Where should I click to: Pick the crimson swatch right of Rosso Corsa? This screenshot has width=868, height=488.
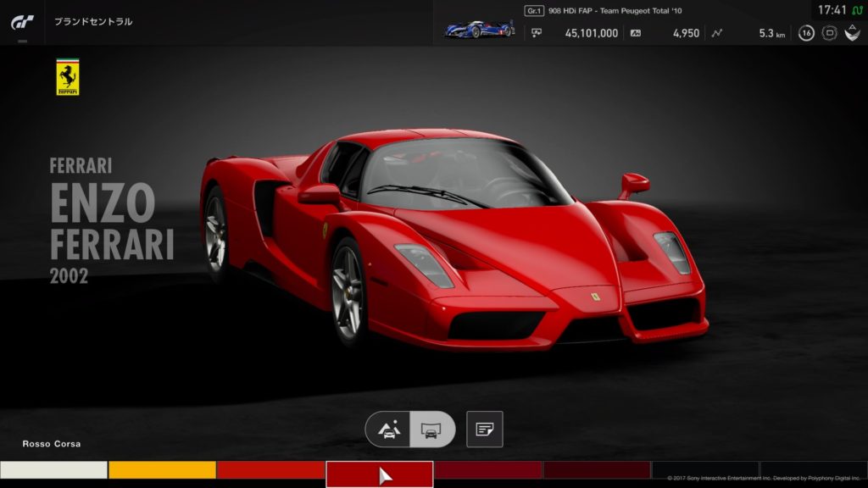click(488, 470)
